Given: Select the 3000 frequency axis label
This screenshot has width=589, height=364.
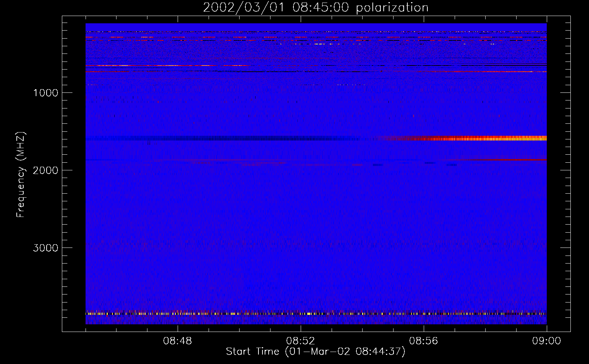Looking at the screenshot, I should pos(46,248).
